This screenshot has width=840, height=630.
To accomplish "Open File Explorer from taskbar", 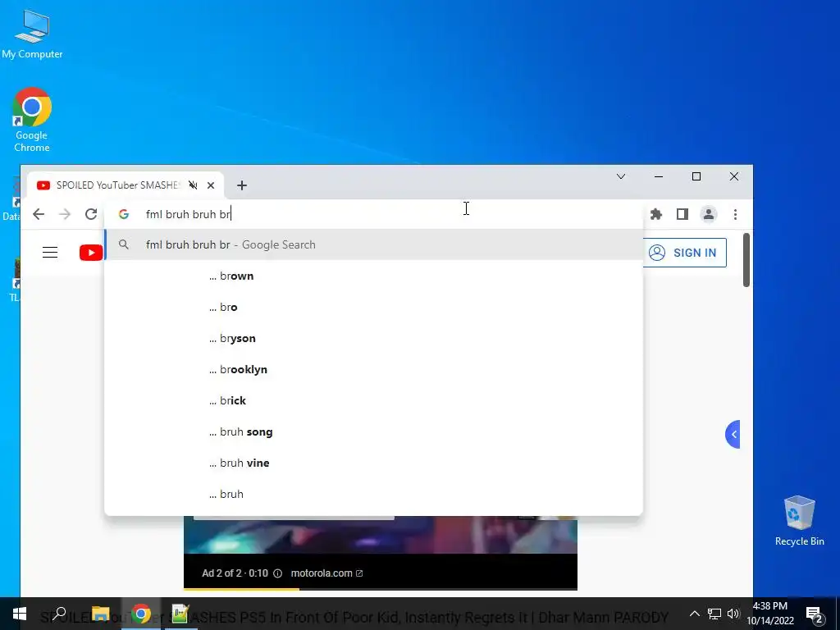I will (100, 614).
